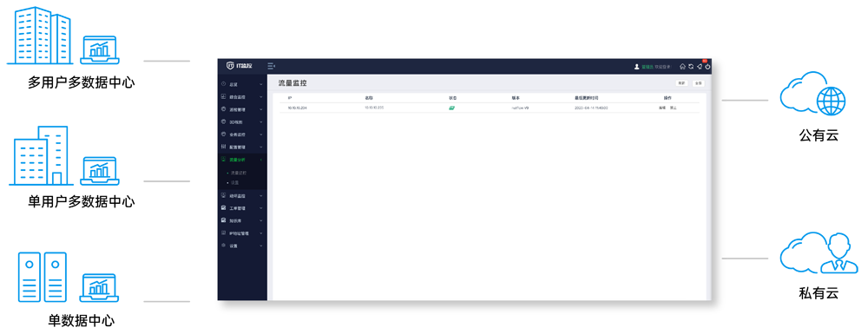Expand the 综合监控 menu chevron
Viewport: 868px width, 334px height.
tap(260, 97)
